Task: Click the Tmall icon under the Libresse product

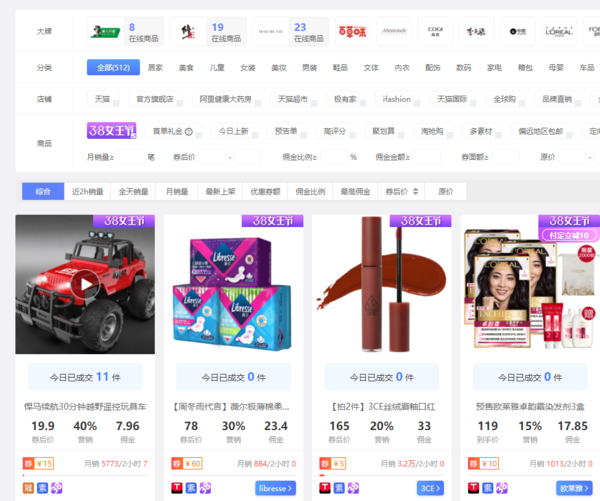Action: coord(175,488)
